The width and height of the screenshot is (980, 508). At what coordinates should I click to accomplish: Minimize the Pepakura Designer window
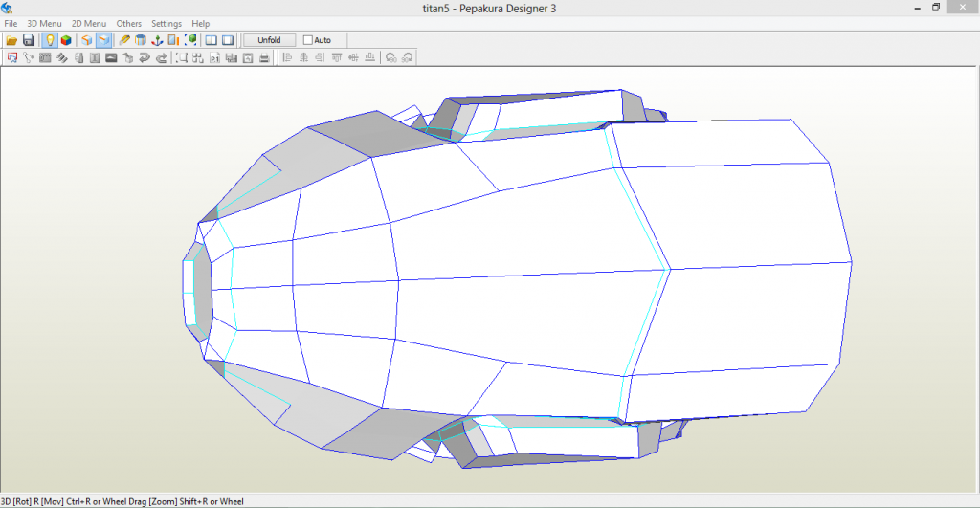918,8
